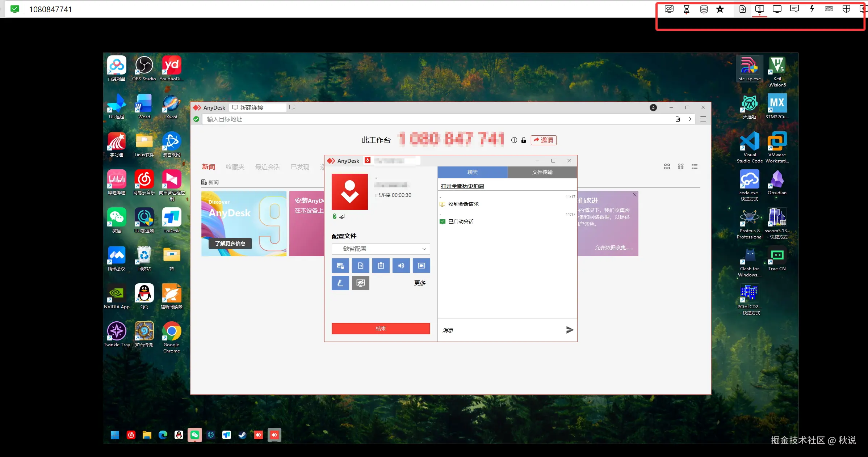Open 打开全部历史消息 link
The width and height of the screenshot is (868, 457).
click(x=462, y=186)
